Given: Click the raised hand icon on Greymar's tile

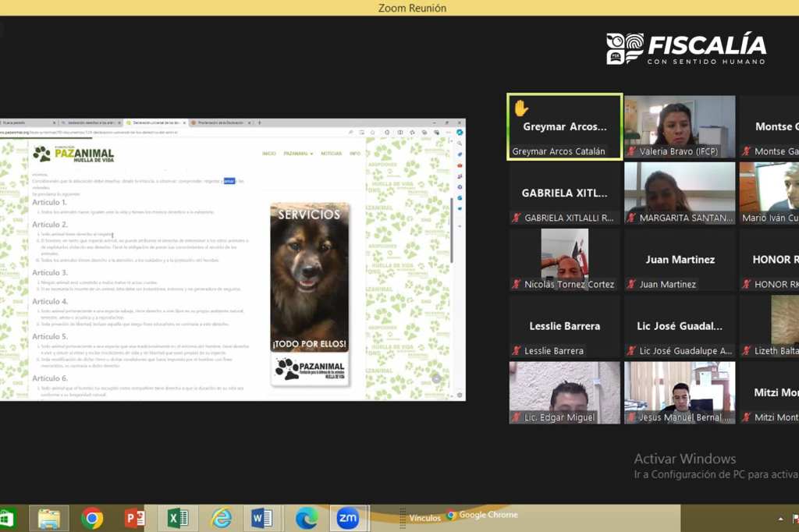Looking at the screenshot, I should (520, 108).
